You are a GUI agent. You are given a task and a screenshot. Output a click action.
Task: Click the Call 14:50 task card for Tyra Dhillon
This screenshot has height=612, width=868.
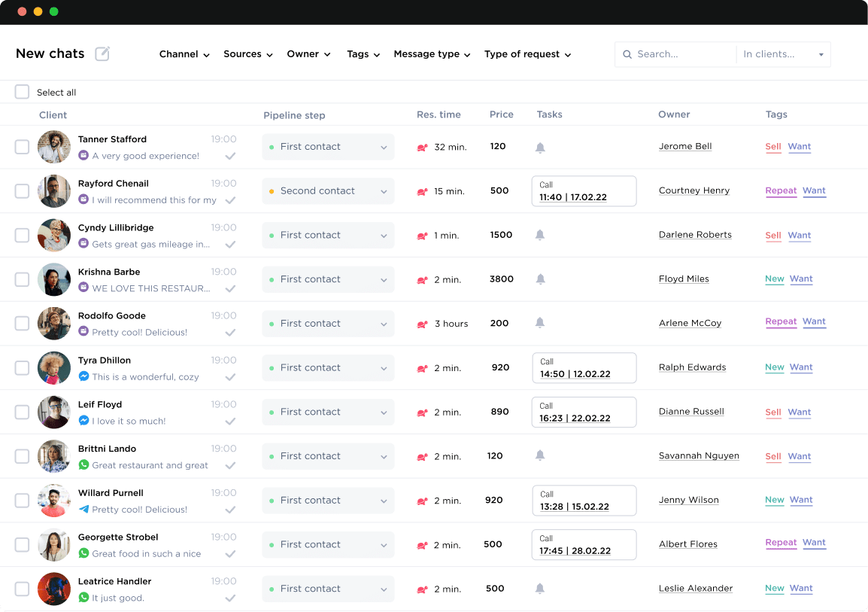[584, 368]
